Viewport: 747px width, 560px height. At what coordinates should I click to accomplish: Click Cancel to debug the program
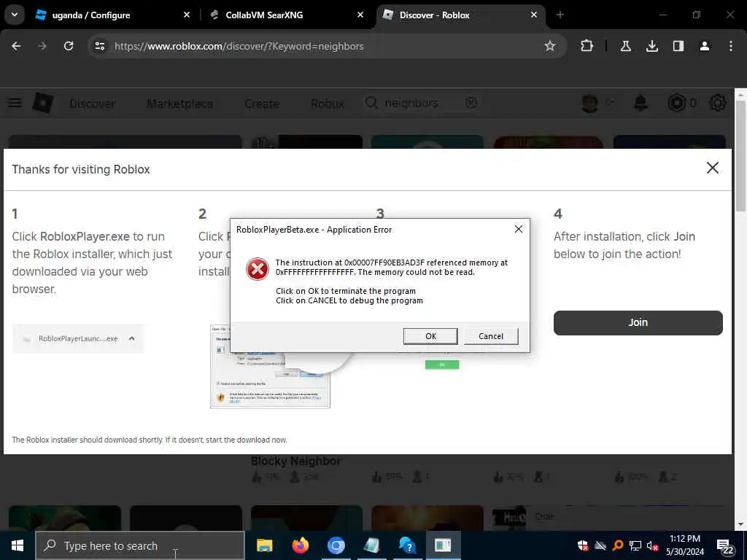491,336
